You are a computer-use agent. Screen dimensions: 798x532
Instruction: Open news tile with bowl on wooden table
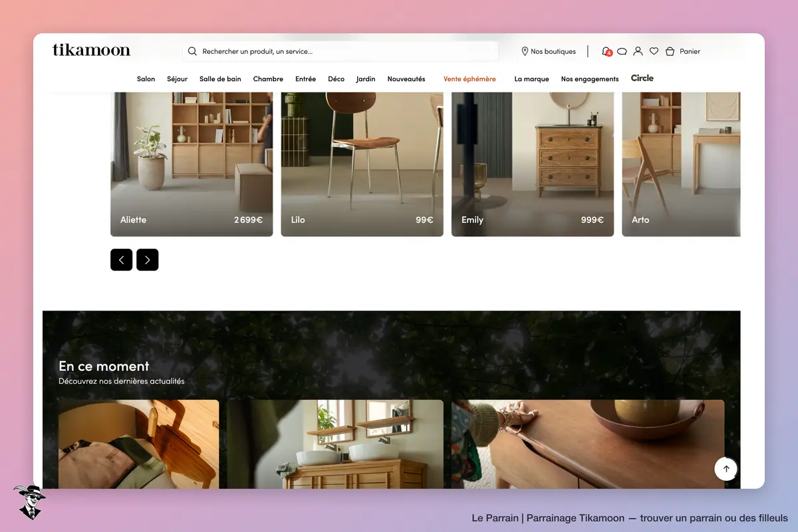[x=588, y=444]
